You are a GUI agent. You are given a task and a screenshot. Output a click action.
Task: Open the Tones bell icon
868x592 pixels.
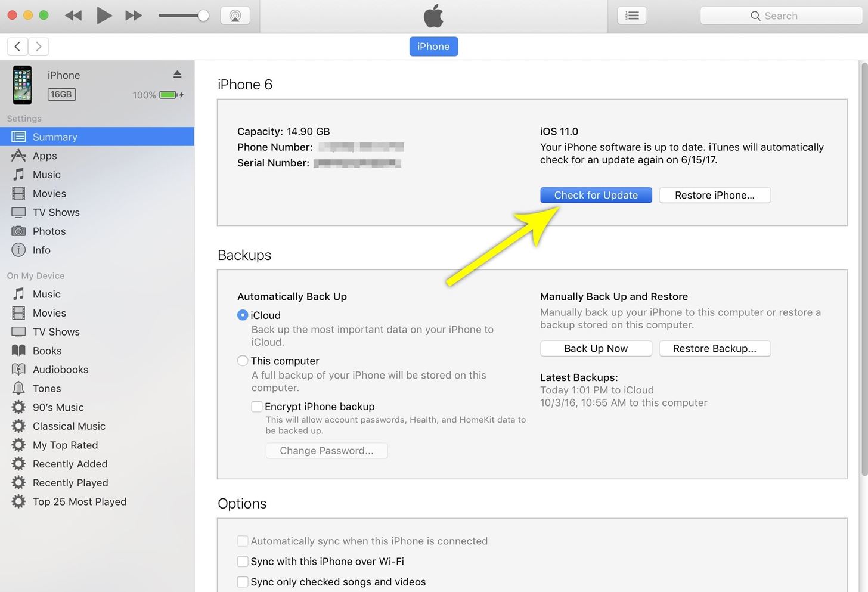click(19, 388)
